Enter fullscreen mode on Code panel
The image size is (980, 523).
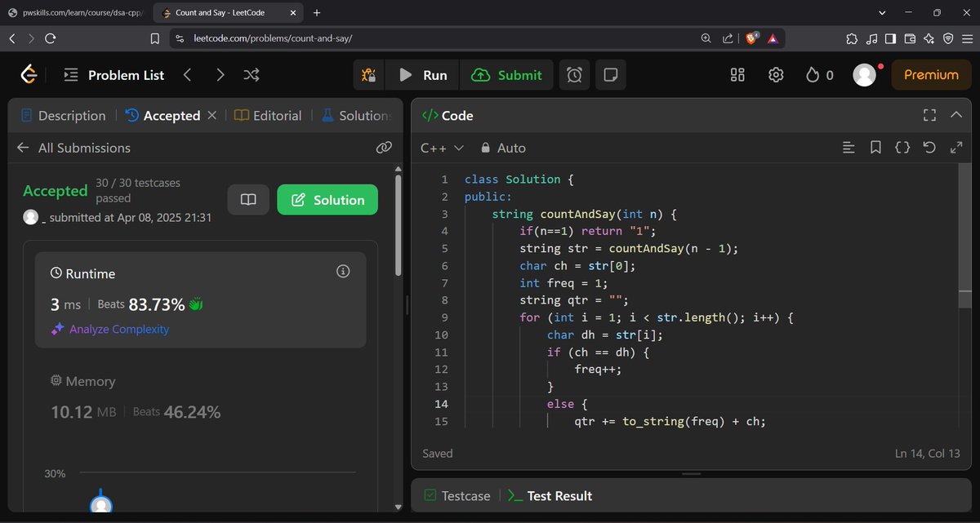(x=929, y=115)
